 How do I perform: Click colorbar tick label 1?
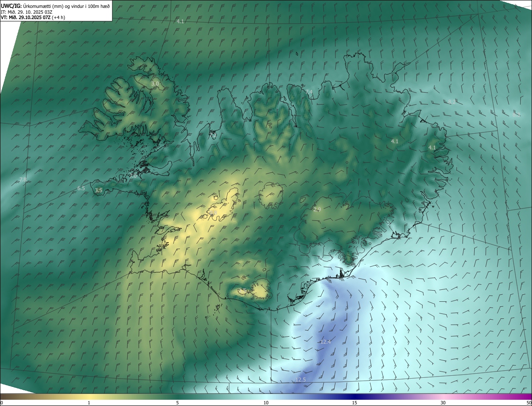(x=89, y=403)
